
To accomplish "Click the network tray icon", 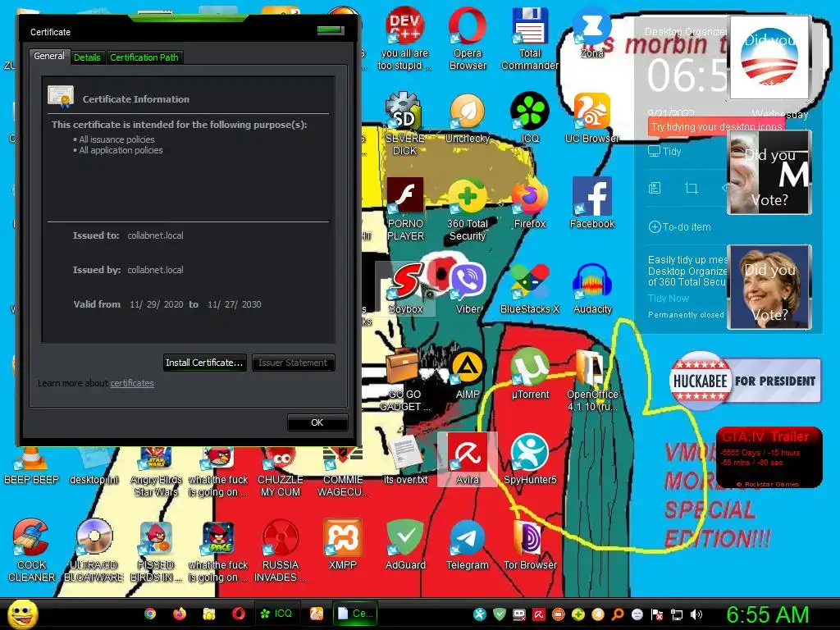I will pyautogui.click(x=677, y=614).
